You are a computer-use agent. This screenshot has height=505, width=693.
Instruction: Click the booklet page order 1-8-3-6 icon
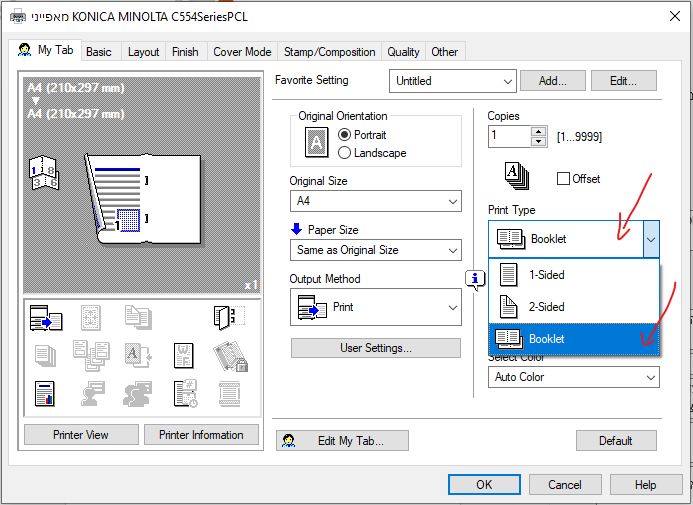(x=43, y=172)
